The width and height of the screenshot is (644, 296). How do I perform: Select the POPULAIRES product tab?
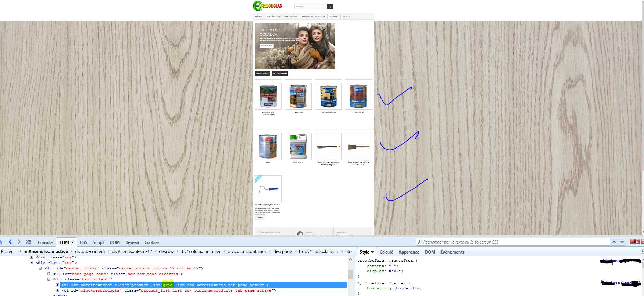point(262,73)
